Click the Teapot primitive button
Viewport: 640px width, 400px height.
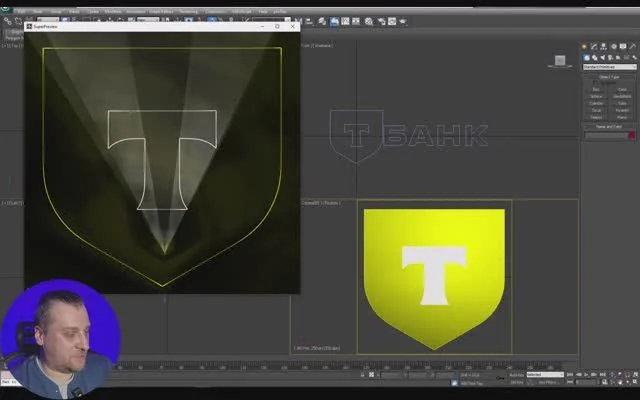pyautogui.click(x=596, y=117)
